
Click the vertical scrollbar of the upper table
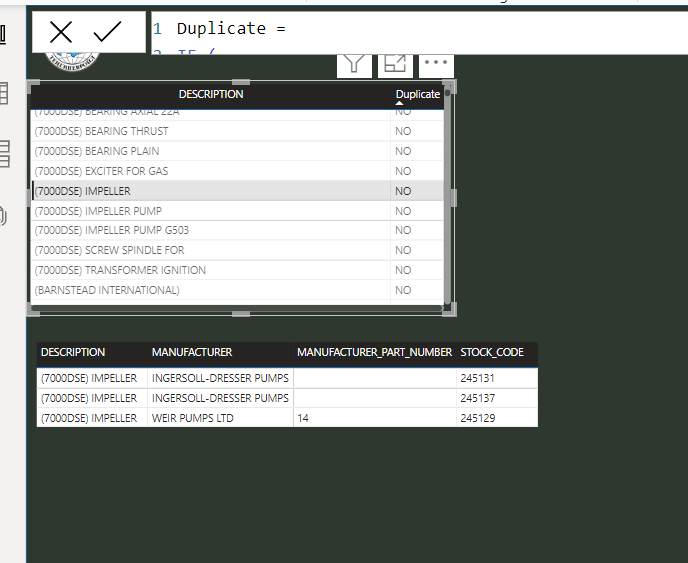tap(448, 195)
